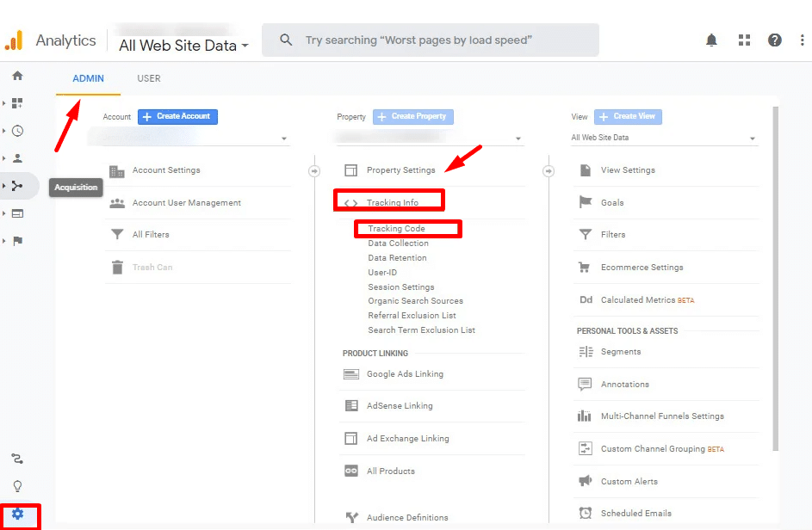Switch to the USER tab
This screenshot has height=530, width=812.
148,78
